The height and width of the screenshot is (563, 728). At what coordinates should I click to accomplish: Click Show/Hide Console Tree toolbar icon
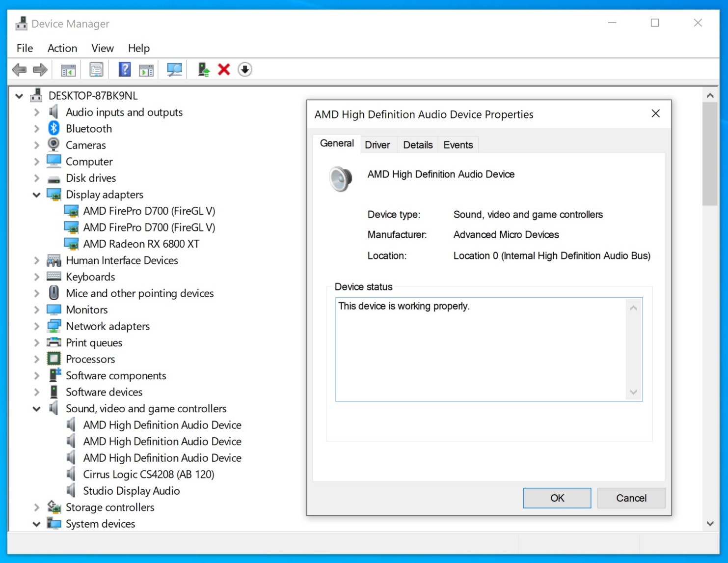[68, 70]
